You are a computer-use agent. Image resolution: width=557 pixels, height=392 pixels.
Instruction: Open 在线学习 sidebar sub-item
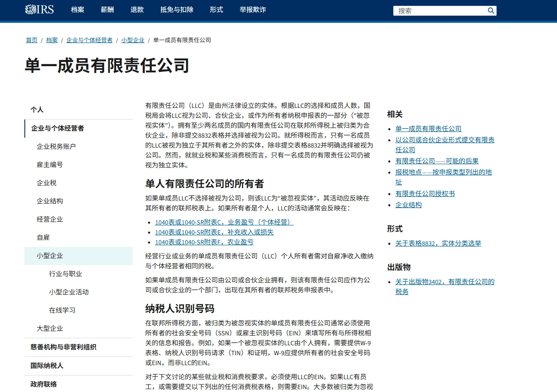click(79, 310)
